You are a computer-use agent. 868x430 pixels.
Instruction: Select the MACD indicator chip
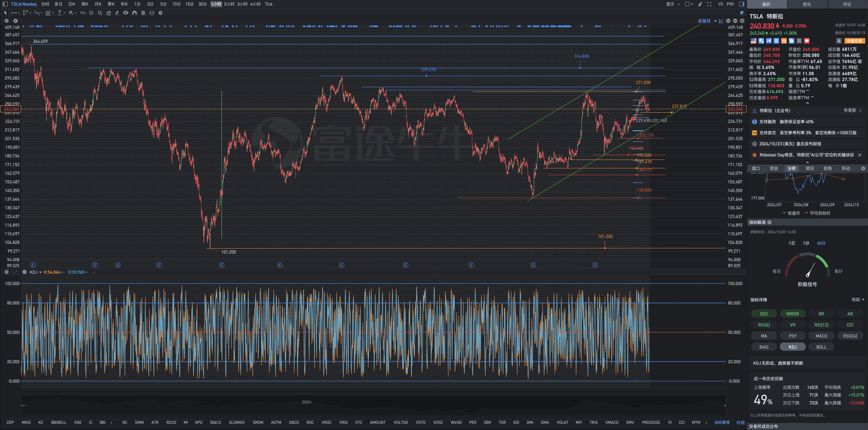coord(821,336)
